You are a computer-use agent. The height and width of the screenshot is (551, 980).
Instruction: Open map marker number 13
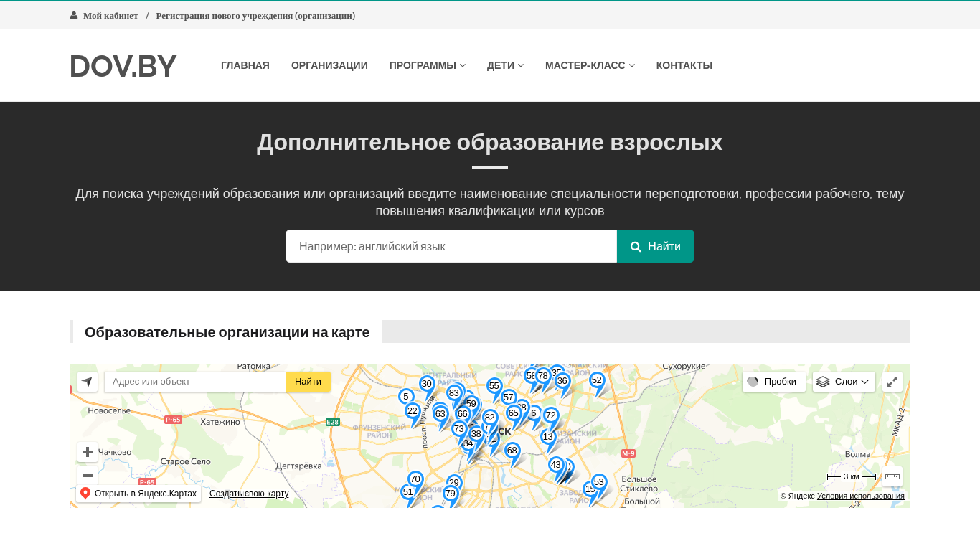(548, 437)
